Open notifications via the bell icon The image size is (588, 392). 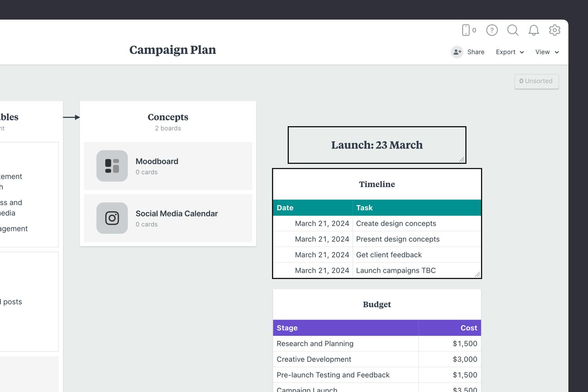[534, 30]
